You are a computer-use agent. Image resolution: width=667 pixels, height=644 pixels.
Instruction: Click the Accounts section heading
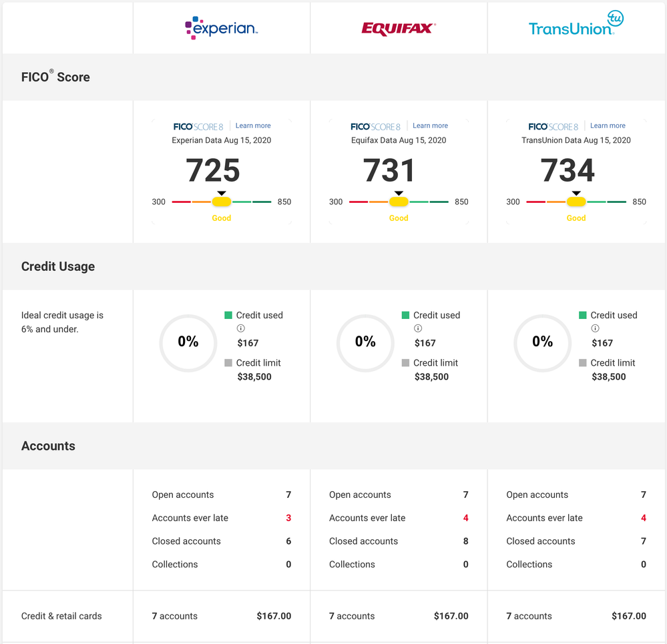click(x=48, y=446)
